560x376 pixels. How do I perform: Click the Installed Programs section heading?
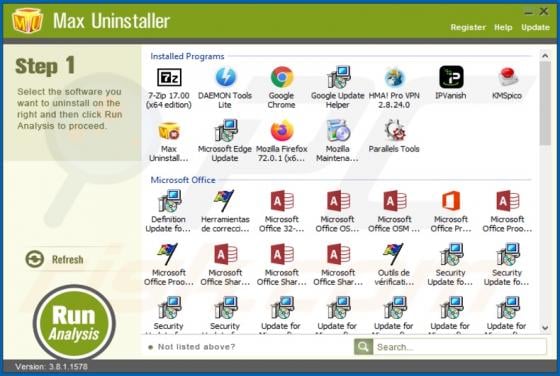187,56
